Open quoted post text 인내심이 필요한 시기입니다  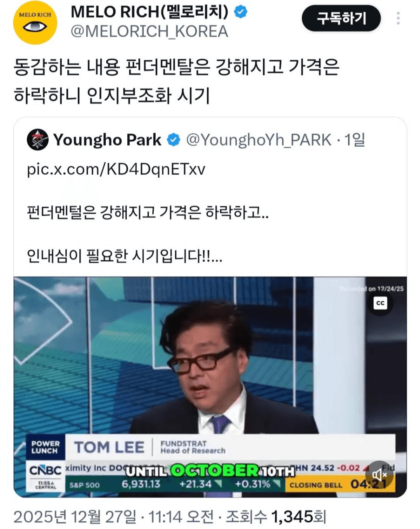coord(125,256)
